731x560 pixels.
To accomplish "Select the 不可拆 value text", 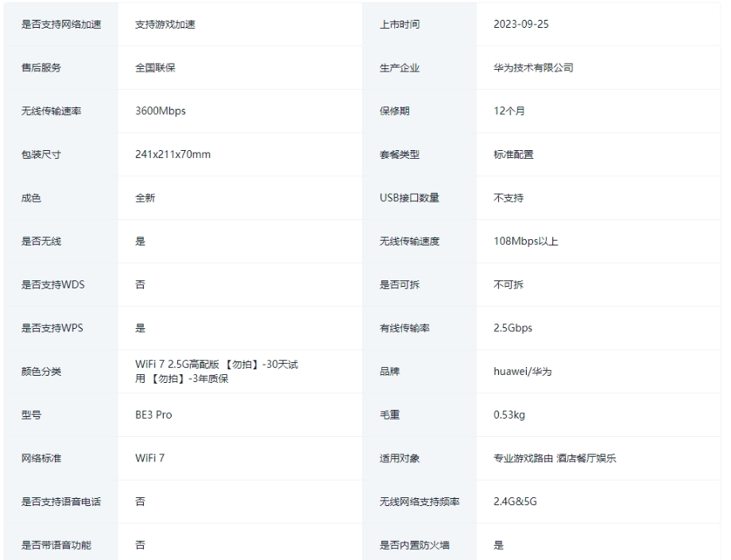I will [509, 285].
